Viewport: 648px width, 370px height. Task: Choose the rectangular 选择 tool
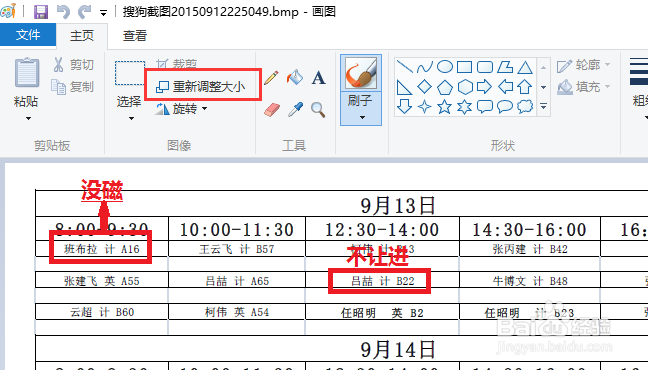click(129, 73)
